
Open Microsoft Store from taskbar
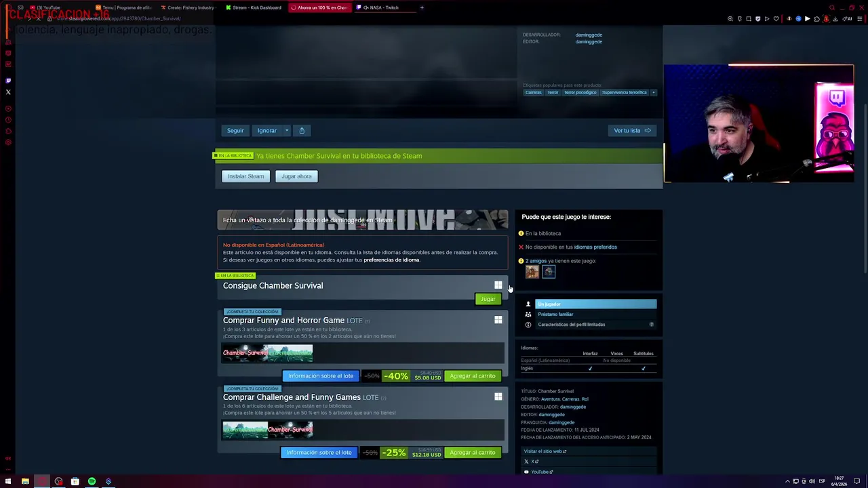pyautogui.click(x=75, y=481)
